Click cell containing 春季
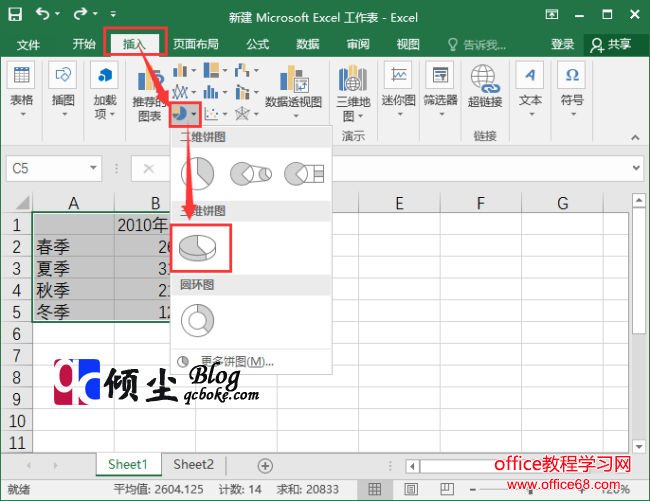This screenshot has height=501, width=650. pos(73,247)
